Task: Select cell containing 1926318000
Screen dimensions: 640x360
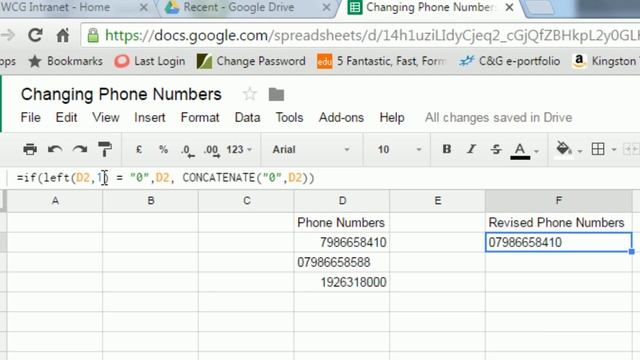Action: click(342, 282)
